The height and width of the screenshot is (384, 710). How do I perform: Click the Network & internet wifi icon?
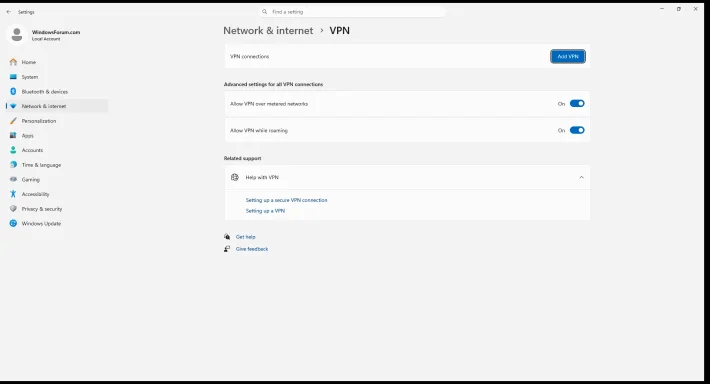pyautogui.click(x=13, y=106)
